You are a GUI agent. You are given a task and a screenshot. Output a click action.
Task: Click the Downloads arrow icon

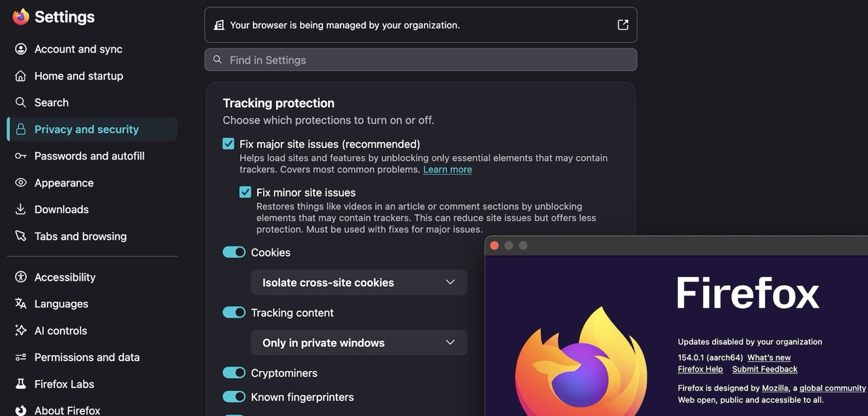point(21,210)
